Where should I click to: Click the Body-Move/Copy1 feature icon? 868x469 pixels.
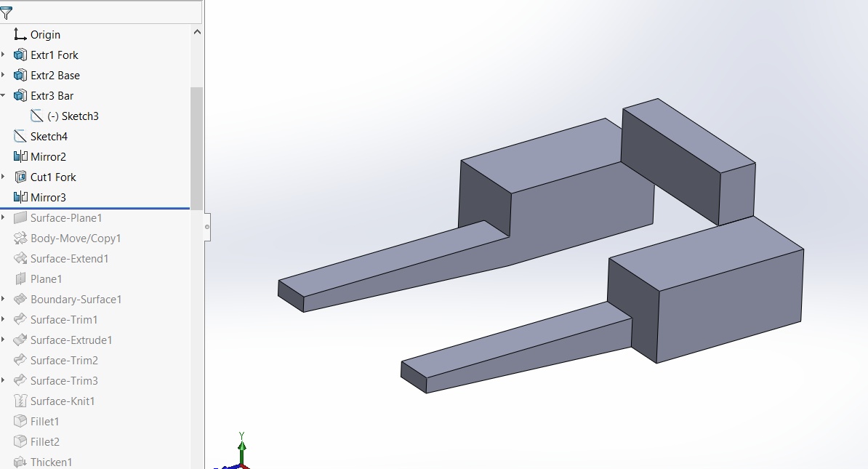click(20, 238)
